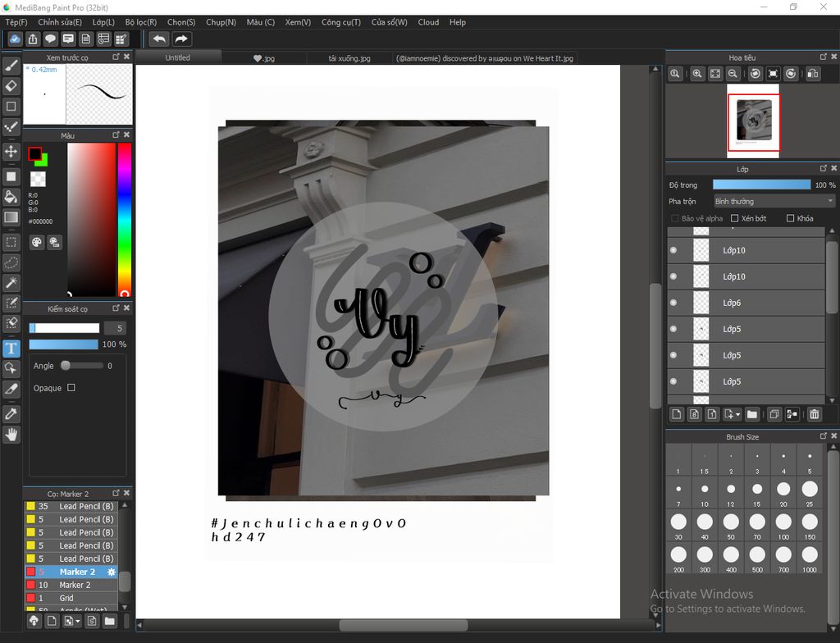This screenshot has height=643, width=840.
Task: Select the Hand tool
Action: [x=11, y=435]
